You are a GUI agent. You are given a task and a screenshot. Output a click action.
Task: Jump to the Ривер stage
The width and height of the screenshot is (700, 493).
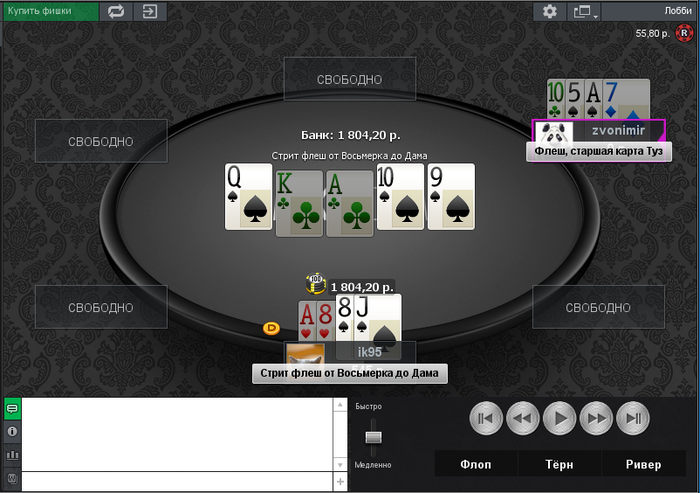pyautogui.click(x=643, y=464)
